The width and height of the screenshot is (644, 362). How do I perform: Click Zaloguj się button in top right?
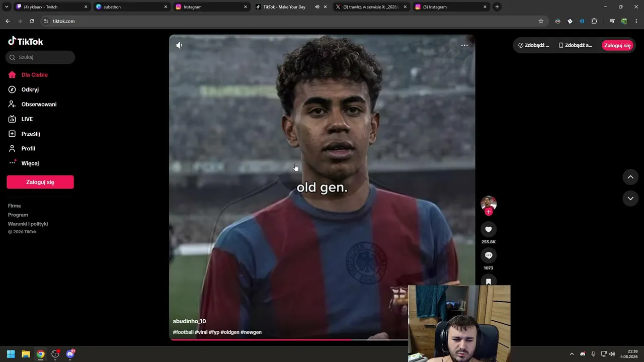[x=617, y=45]
